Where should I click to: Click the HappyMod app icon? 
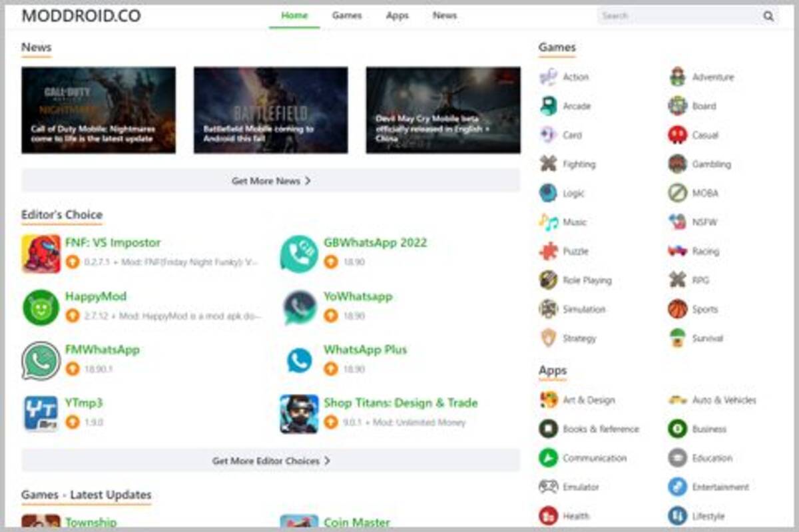[41, 307]
